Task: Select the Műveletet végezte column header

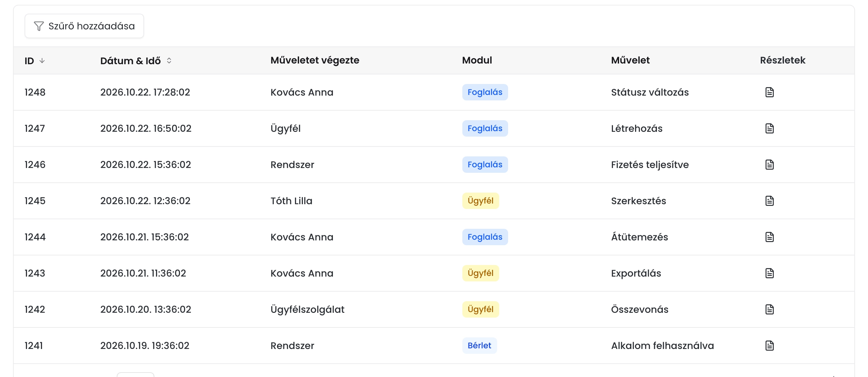Action: click(x=315, y=60)
